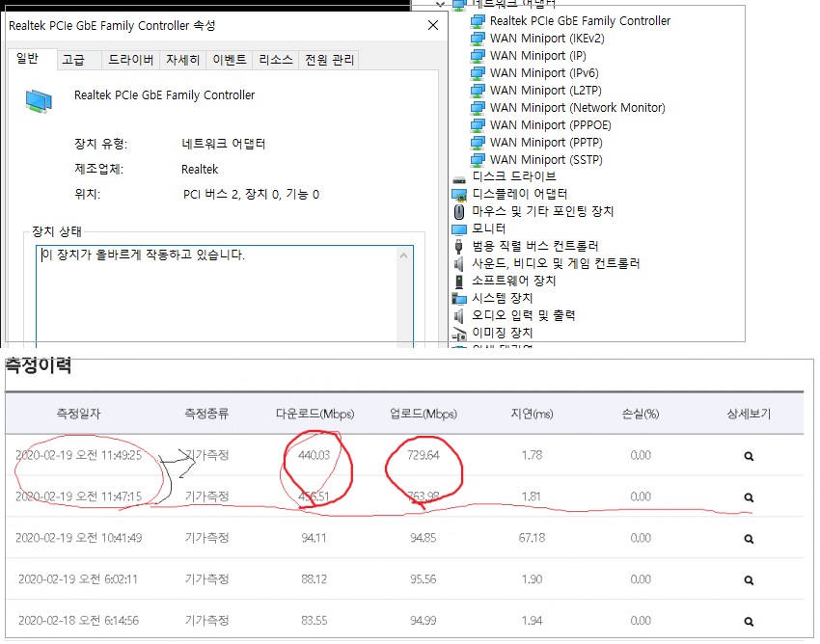Image resolution: width=820 pixels, height=644 pixels.
Task: Click the 모니터 monitor icon
Action: (x=459, y=228)
